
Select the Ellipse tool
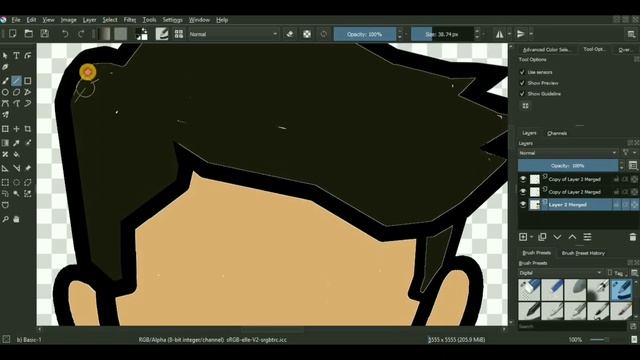tap(5, 92)
